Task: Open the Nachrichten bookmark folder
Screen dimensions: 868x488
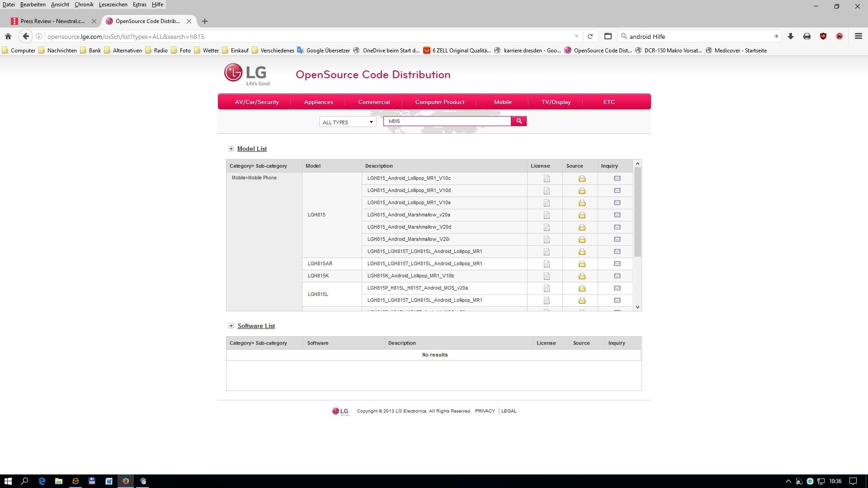Action: point(57,51)
